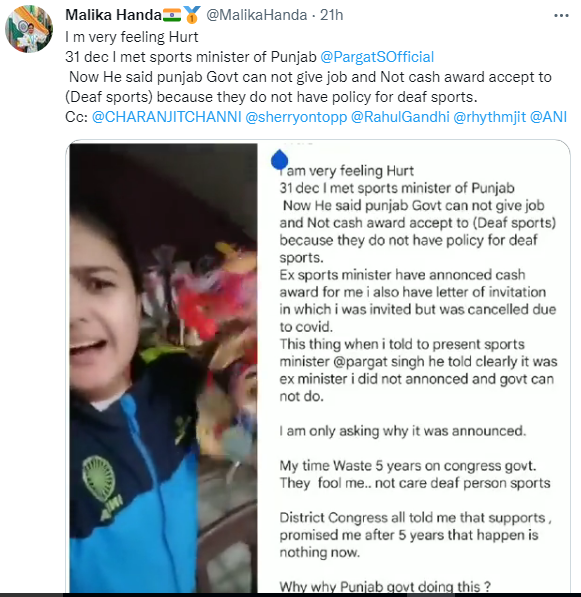Open the @MalikaHanda handle
This screenshot has width=581, height=597.
pos(257,15)
